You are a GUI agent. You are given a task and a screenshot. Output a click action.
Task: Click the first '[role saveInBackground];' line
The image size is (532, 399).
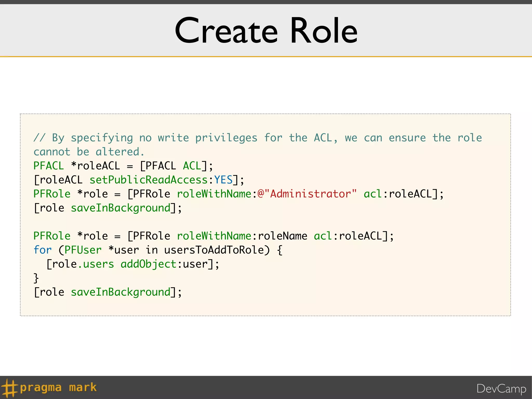(108, 208)
